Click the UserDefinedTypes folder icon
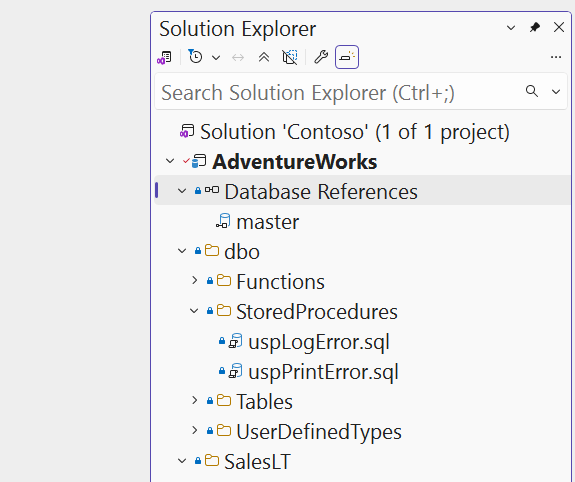 click(224, 431)
